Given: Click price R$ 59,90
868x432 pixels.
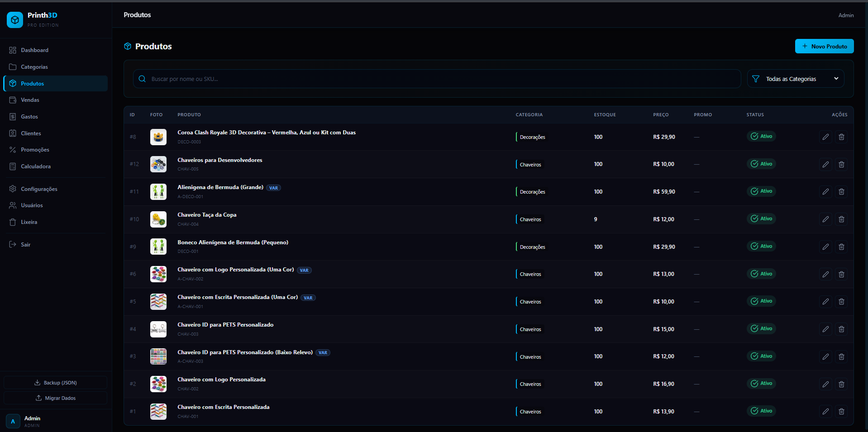Looking at the screenshot, I should coord(664,192).
